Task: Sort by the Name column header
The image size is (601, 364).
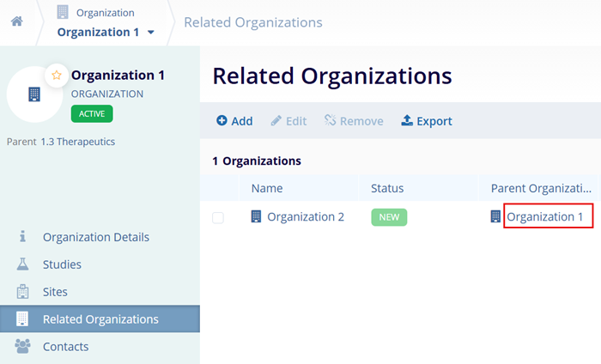Action: pos(266,188)
